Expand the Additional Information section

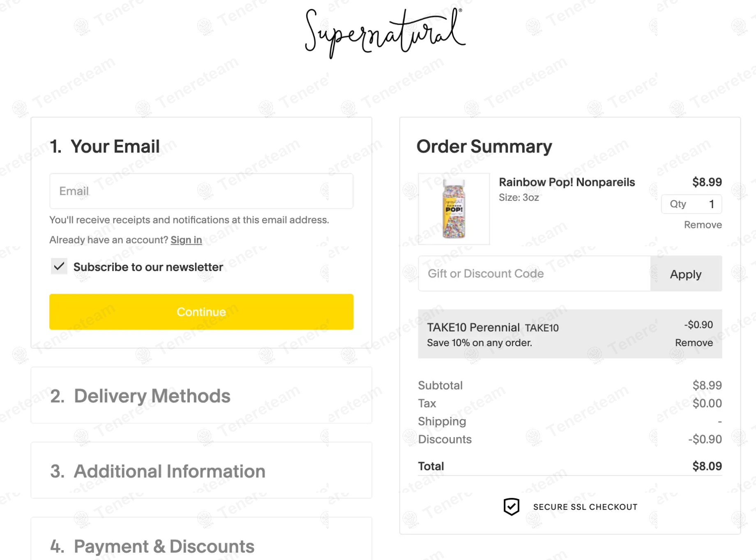pos(169,471)
